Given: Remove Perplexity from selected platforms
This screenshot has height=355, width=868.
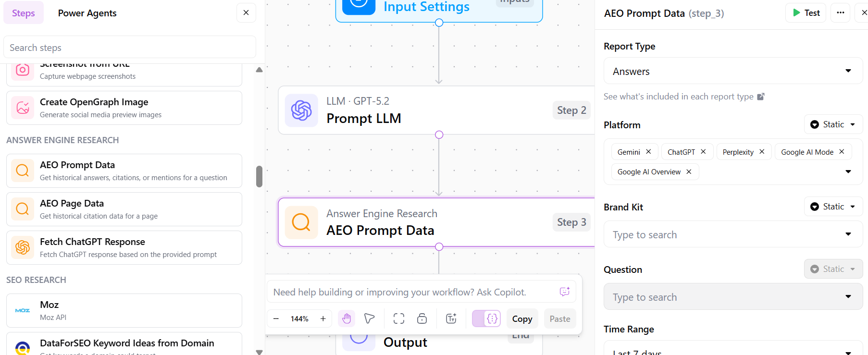Looking at the screenshot, I should (762, 151).
